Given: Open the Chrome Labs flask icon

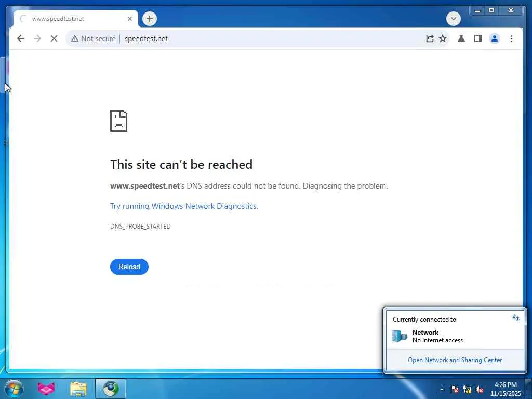Looking at the screenshot, I should [461, 38].
